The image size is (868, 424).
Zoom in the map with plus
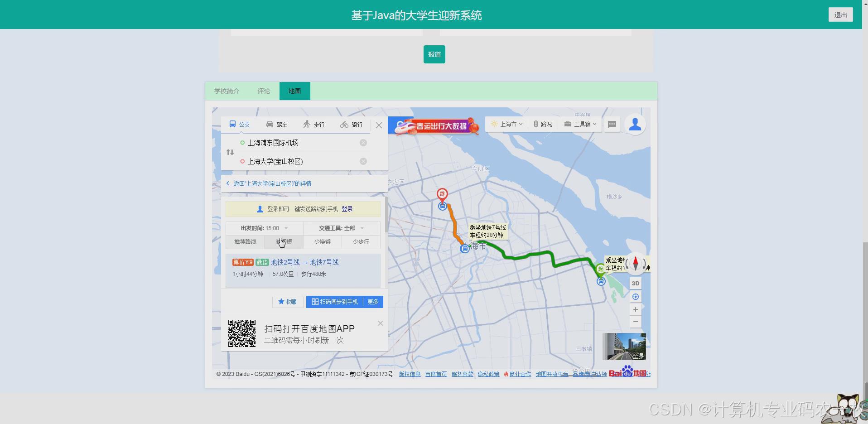(x=636, y=309)
